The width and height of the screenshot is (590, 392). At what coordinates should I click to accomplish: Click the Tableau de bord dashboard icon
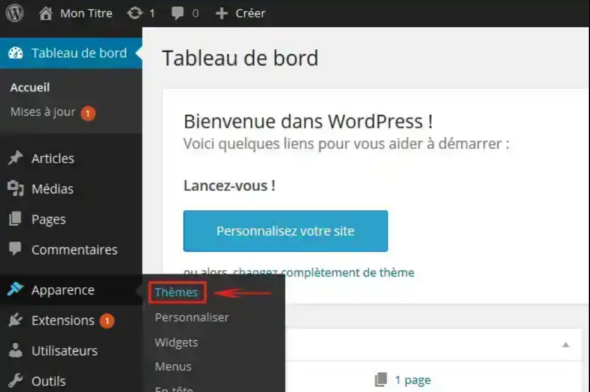coord(15,53)
